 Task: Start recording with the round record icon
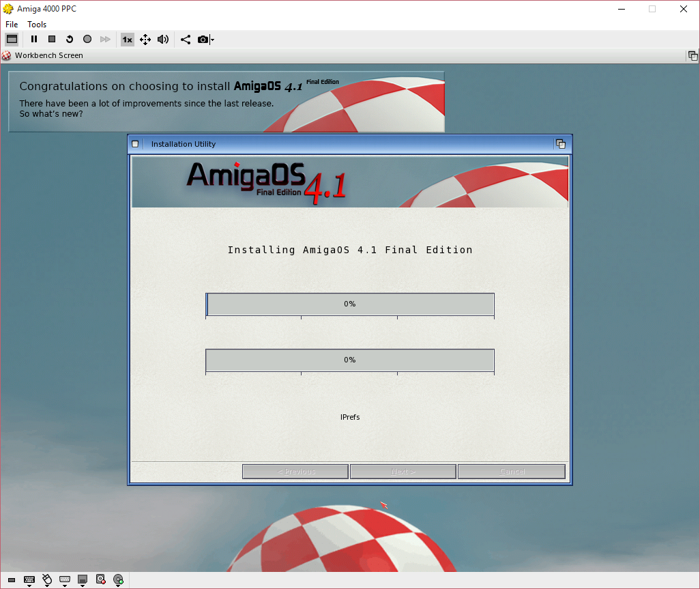(x=87, y=40)
